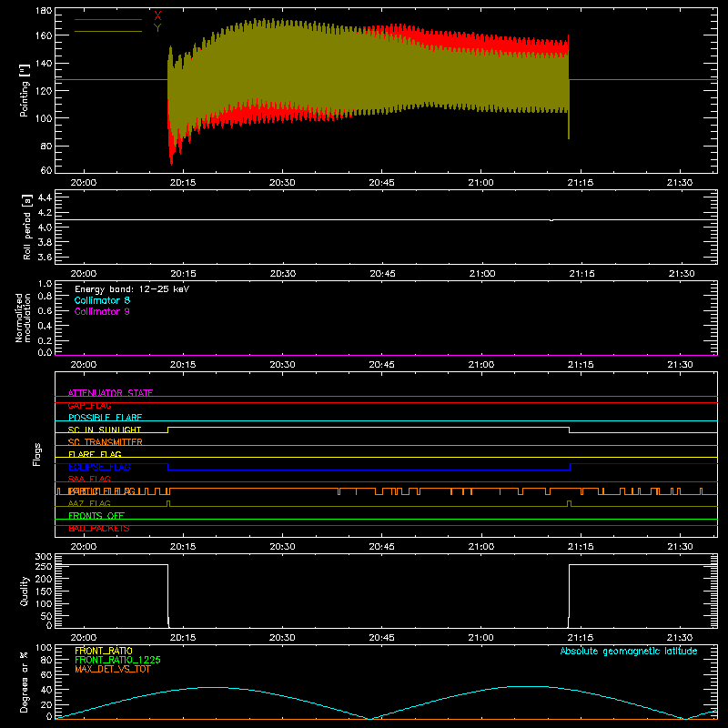This screenshot has width=728, height=728.
Task: Select the GAP_FLAG label
Action: (x=89, y=405)
